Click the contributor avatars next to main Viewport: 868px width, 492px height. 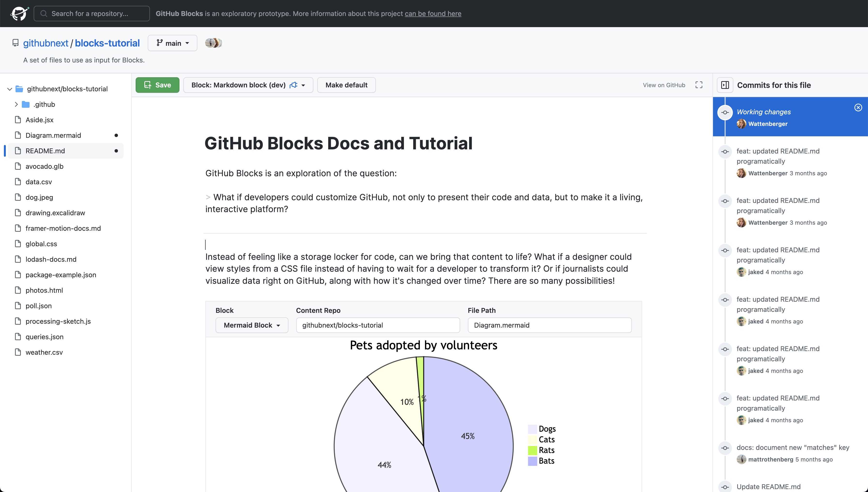[214, 43]
